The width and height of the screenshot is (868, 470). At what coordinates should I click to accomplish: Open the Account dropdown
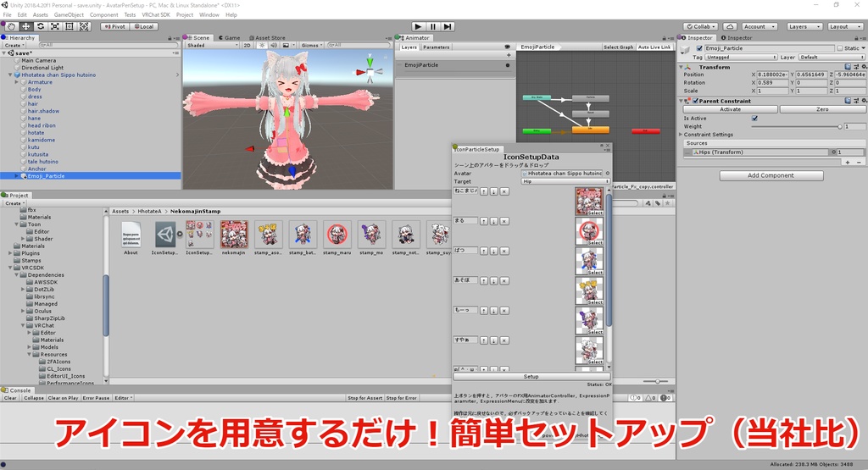[x=759, y=26]
